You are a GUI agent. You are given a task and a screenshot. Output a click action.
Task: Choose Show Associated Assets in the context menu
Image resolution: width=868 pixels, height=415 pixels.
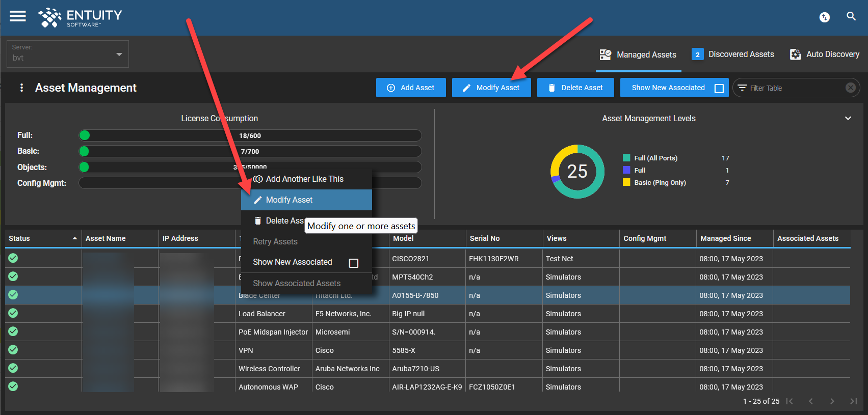306,284
